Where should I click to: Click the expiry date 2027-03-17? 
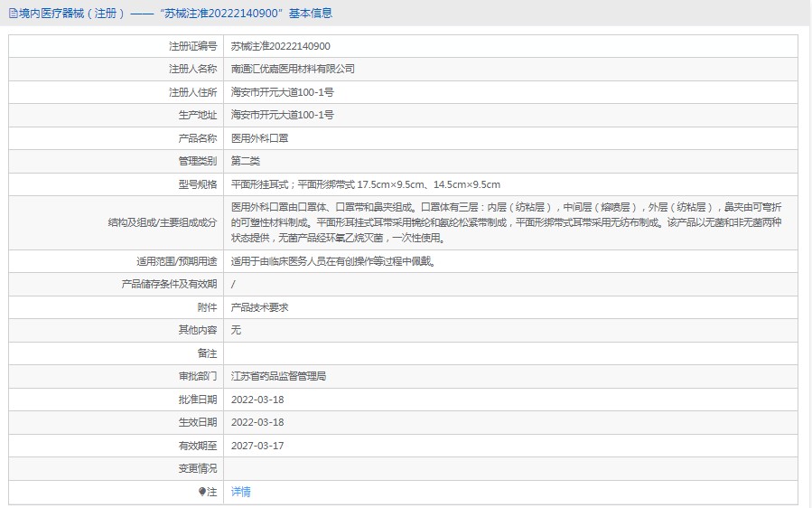(257, 446)
